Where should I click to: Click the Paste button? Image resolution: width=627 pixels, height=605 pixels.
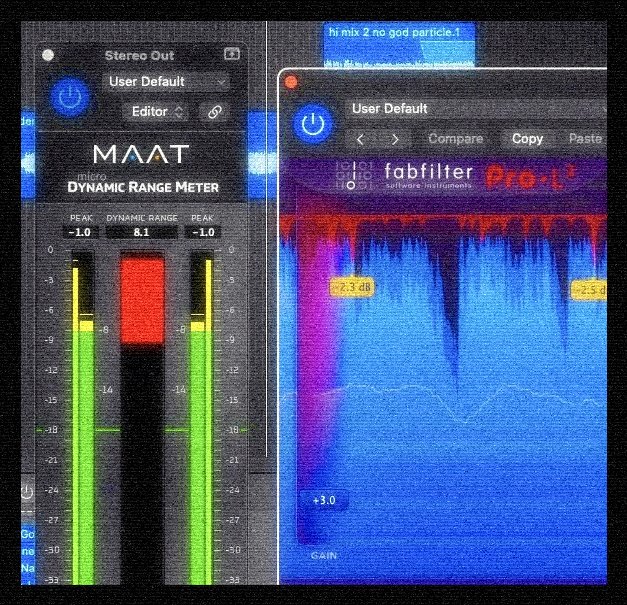[585, 139]
